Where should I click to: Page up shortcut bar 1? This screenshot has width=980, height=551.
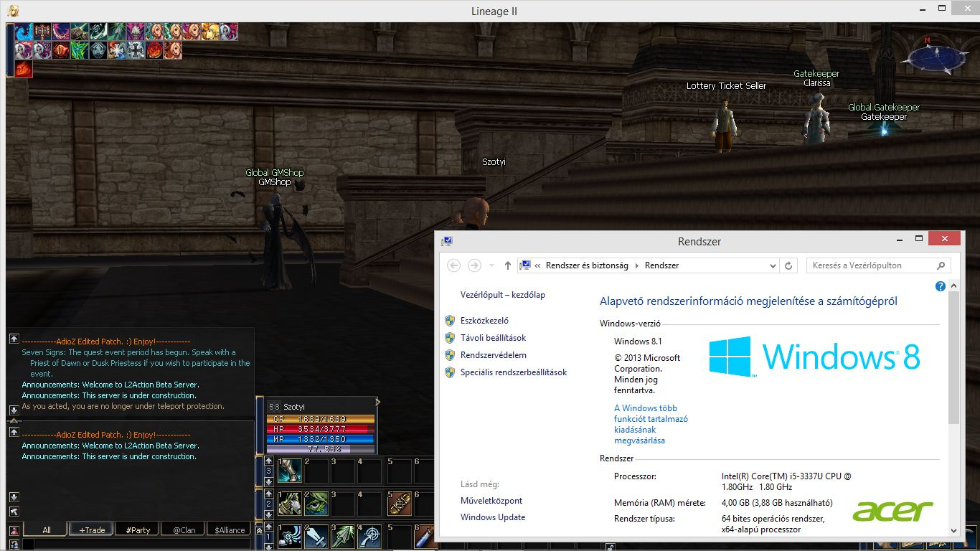pos(268,527)
